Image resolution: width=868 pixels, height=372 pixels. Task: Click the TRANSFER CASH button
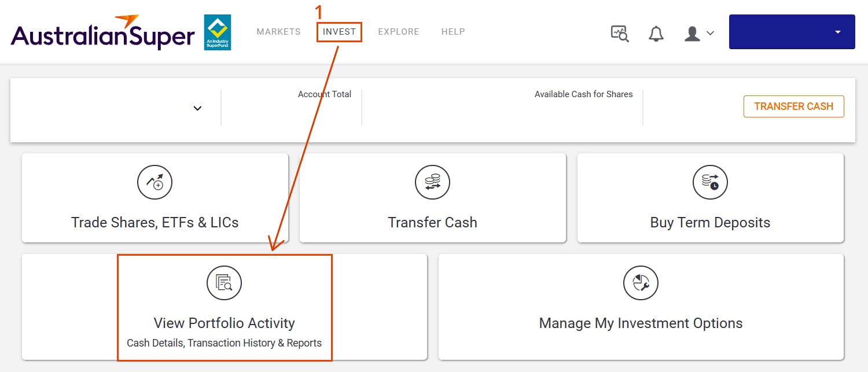pyautogui.click(x=793, y=106)
